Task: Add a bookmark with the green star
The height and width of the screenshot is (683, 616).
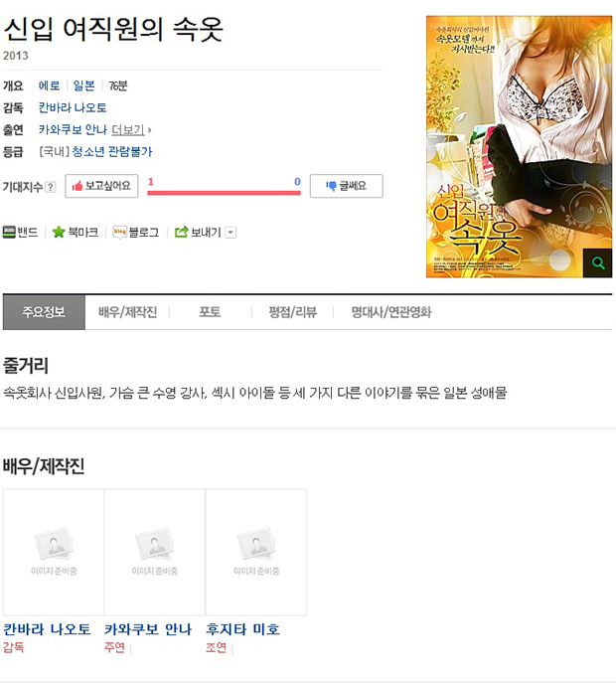Action: 59,233
